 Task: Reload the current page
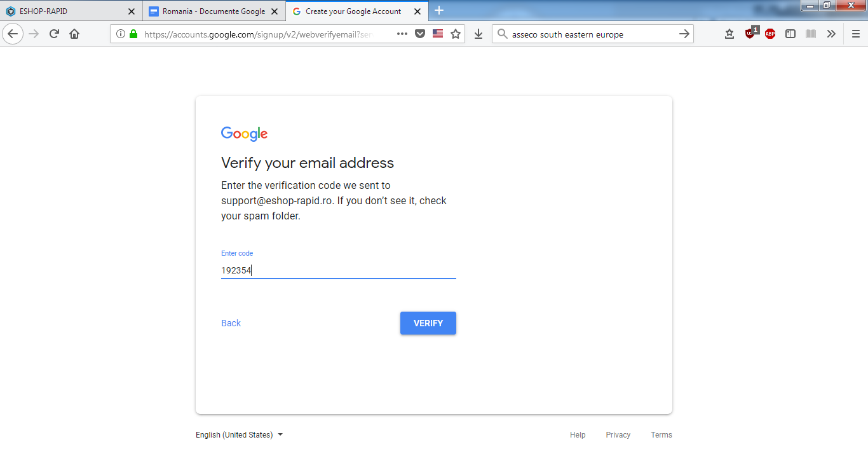click(54, 34)
